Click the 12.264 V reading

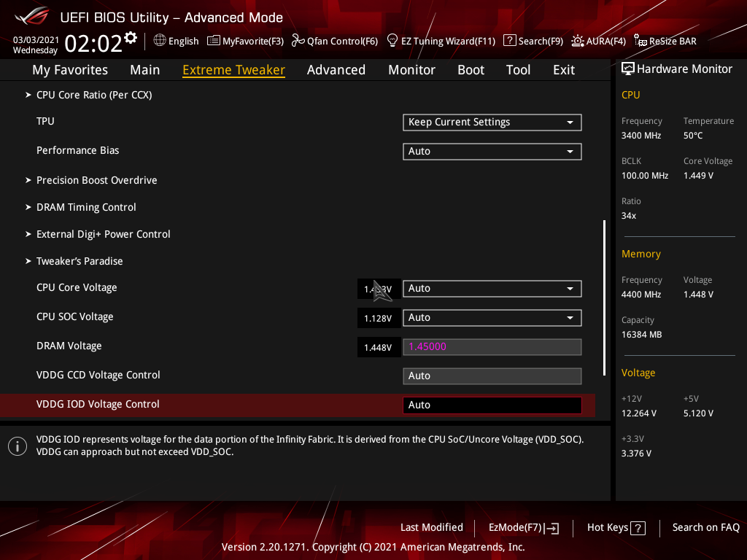pyautogui.click(x=639, y=413)
